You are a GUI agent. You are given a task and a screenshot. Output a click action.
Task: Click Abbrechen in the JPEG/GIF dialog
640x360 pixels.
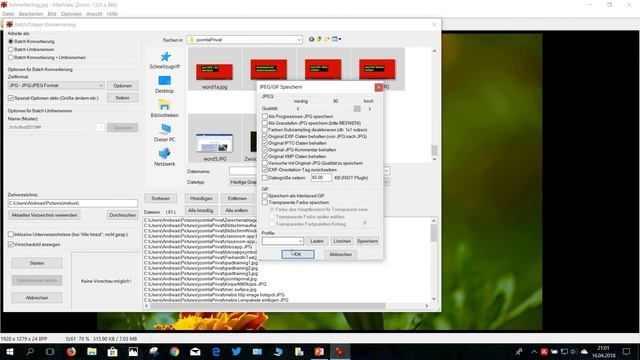tap(340, 254)
